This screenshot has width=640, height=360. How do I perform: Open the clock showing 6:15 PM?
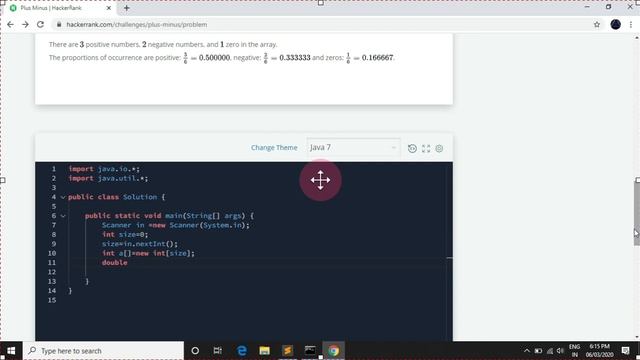click(599, 351)
